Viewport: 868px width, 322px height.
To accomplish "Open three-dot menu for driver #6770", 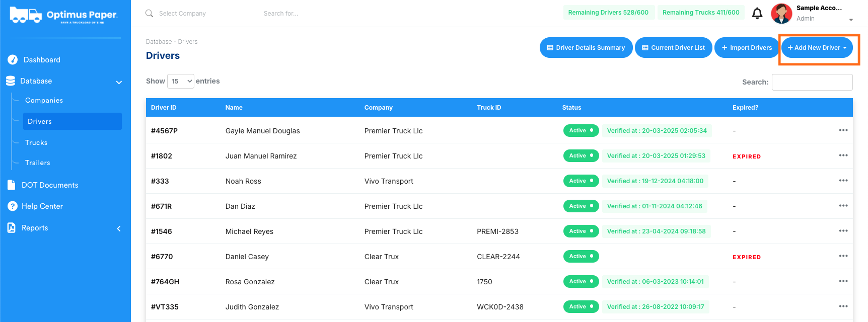I will coord(843,256).
